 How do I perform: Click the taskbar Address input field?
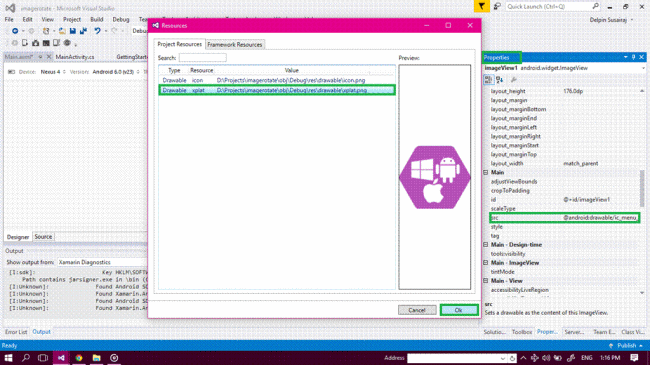tap(457, 358)
